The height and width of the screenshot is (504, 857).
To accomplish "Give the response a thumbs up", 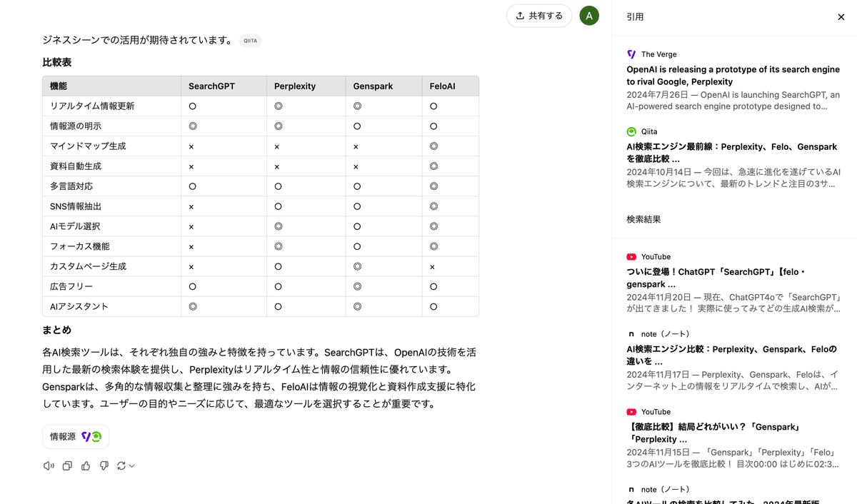I will pos(86,466).
